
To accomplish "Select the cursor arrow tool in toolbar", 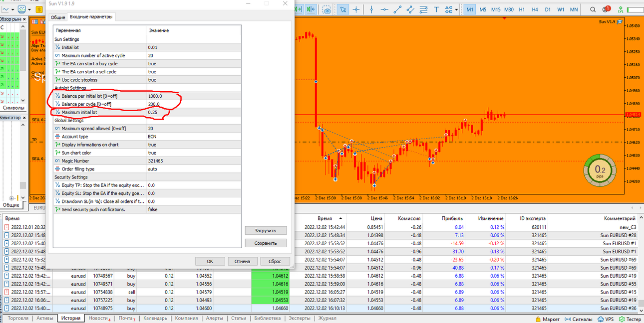I will (x=343, y=9).
